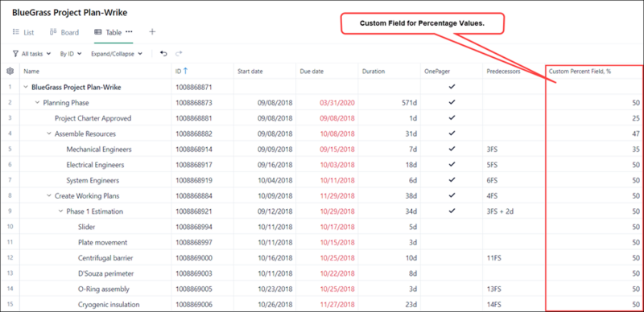
Task: Select the Plate movement task name
Action: pyautogui.click(x=103, y=243)
